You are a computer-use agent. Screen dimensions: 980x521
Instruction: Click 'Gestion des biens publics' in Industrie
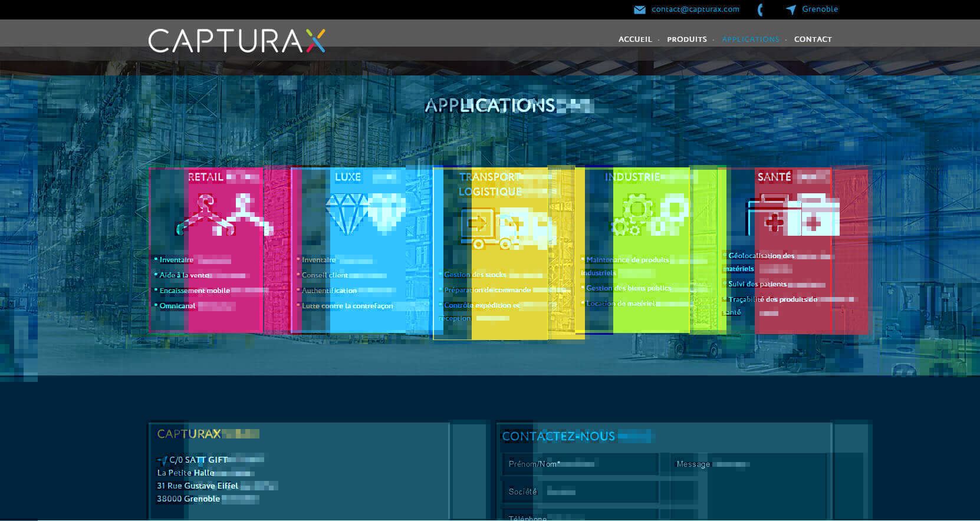pos(629,288)
